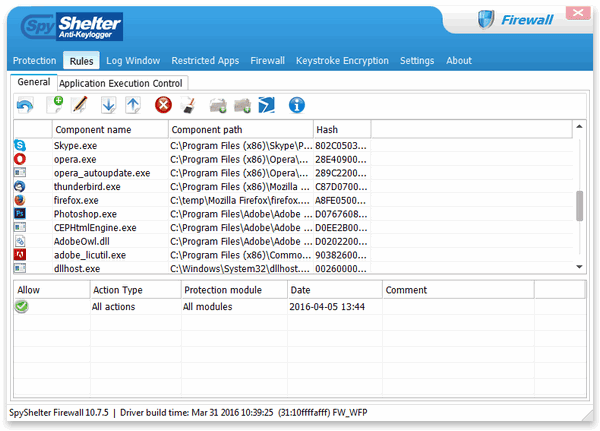Select the Photoshop.exe row
This screenshot has width=600, height=431.
point(293,214)
